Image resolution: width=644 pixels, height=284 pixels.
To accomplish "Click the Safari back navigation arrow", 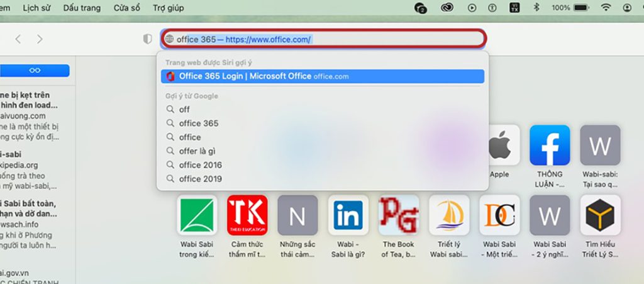I will (x=18, y=39).
